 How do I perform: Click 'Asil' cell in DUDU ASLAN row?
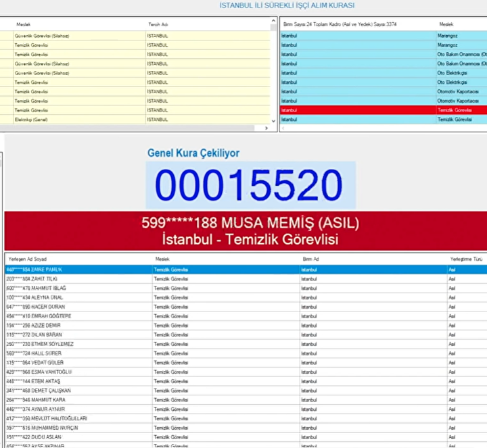pos(467,437)
